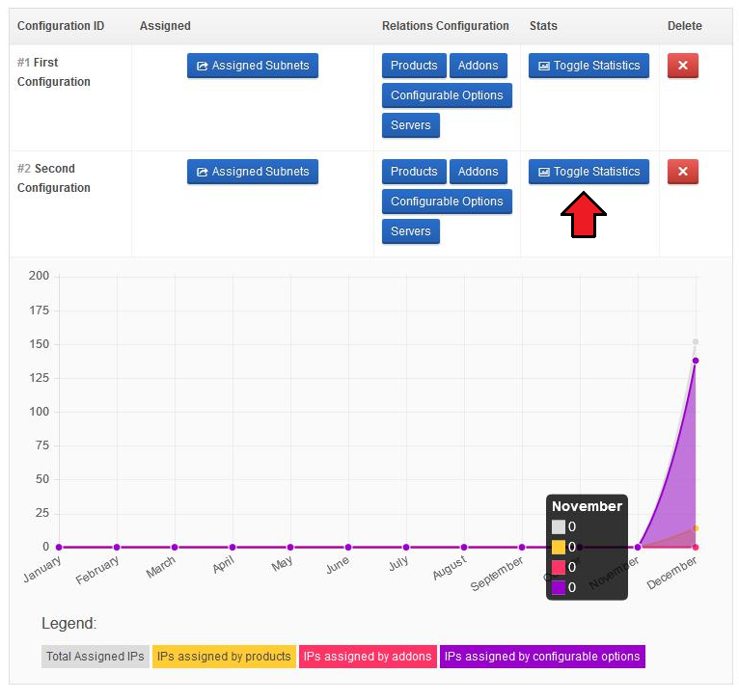
Task: Click the January x-axis label
Action: click(x=42, y=569)
